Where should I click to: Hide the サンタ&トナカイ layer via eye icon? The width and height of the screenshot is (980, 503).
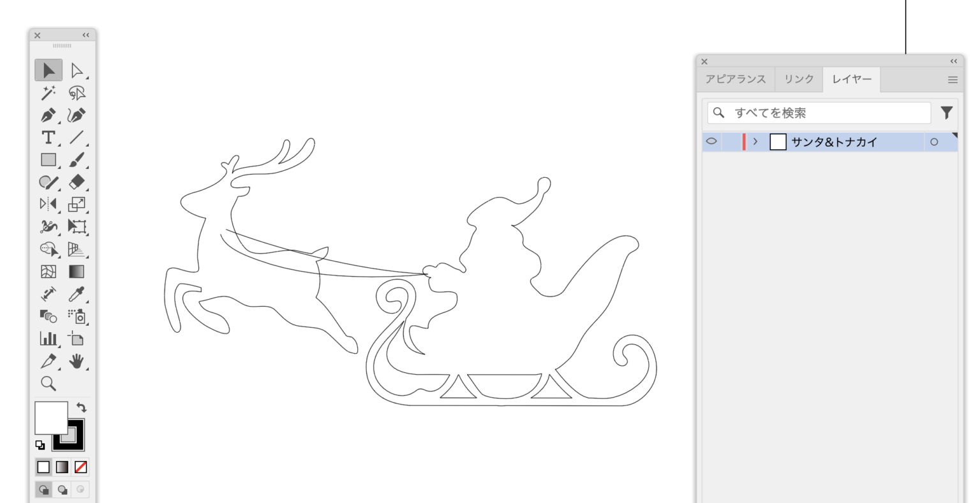click(711, 142)
